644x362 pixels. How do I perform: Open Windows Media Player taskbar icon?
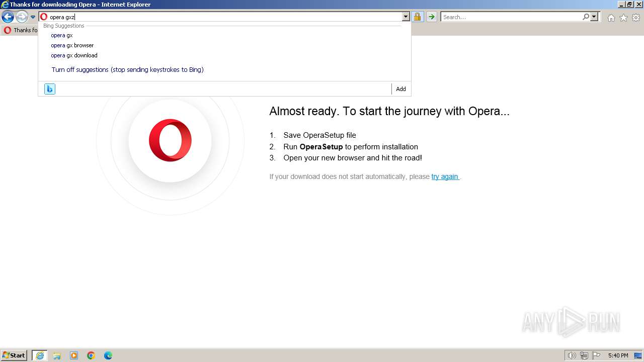click(x=74, y=355)
